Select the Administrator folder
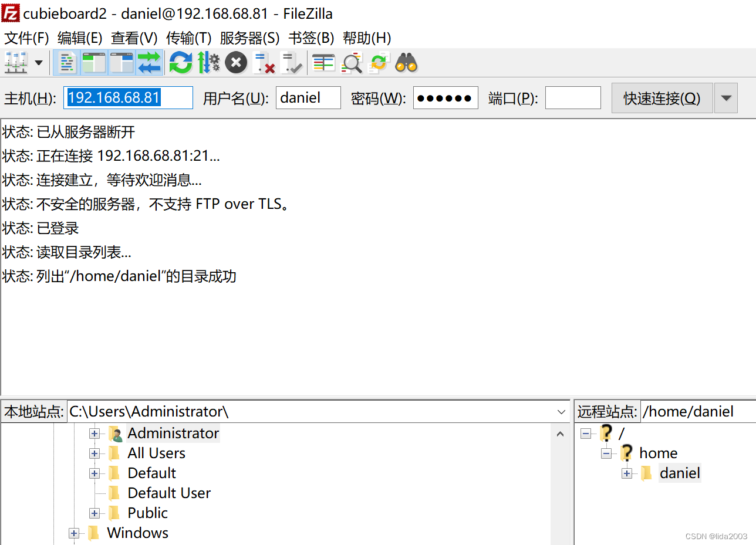This screenshot has width=756, height=545. (173, 434)
